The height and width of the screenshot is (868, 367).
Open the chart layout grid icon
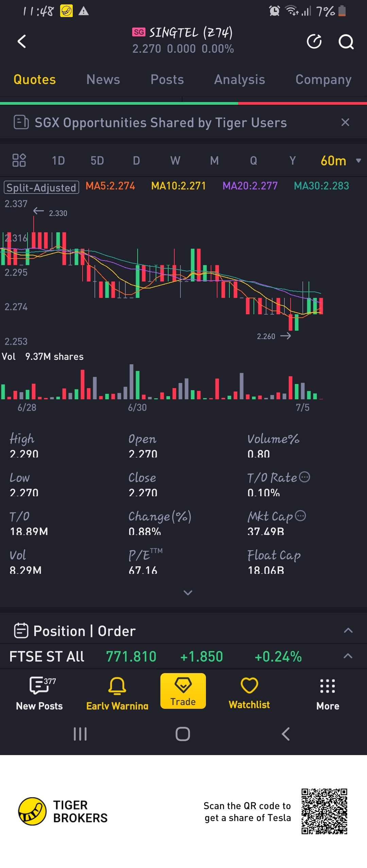point(19,160)
